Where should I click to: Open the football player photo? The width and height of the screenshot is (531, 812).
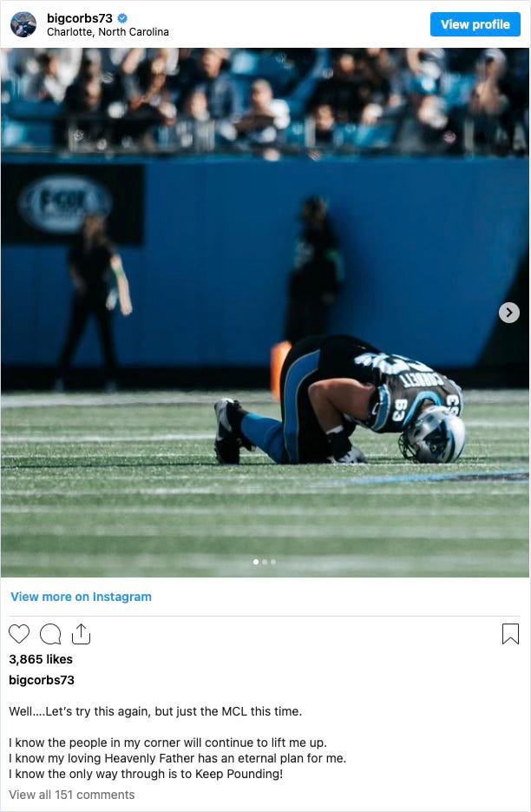(265, 313)
